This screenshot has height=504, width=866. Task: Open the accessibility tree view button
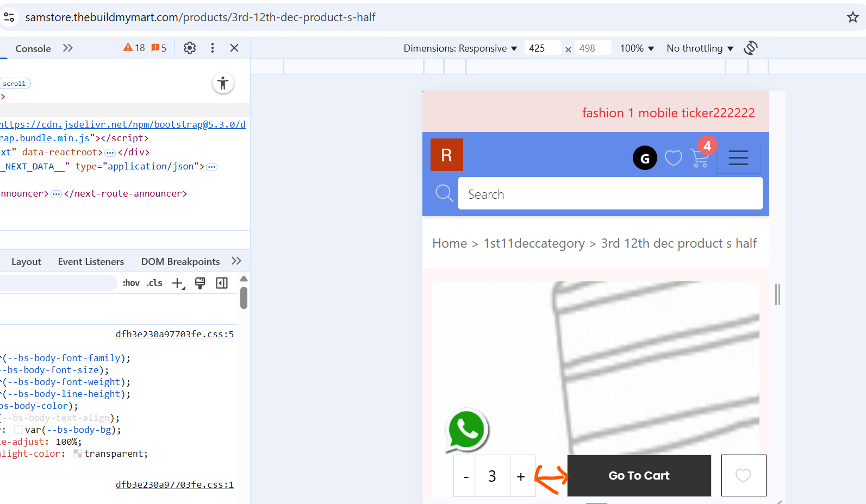pyautogui.click(x=223, y=83)
